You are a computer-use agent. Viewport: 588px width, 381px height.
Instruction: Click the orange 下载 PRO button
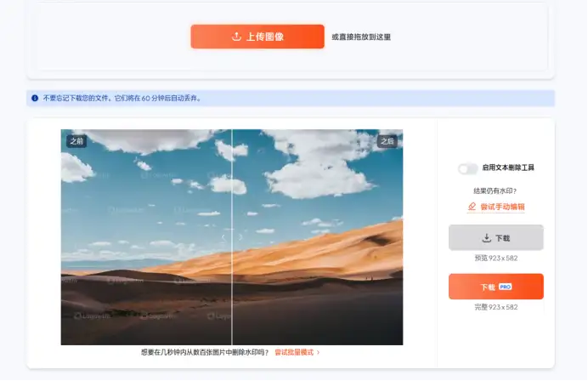495,287
